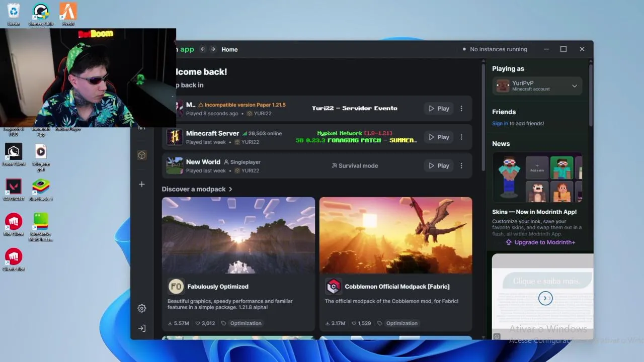Open the Library cube icon in sidebar
Image resolution: width=644 pixels, height=362 pixels.
click(x=142, y=155)
